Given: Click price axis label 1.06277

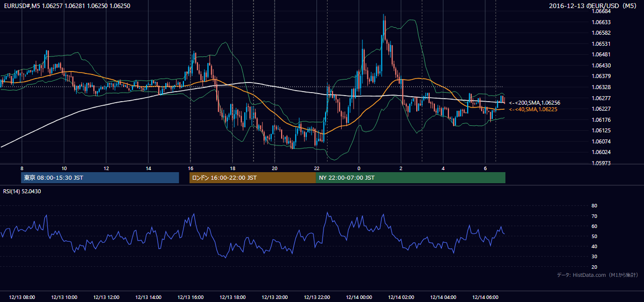Looking at the screenshot, I should pyautogui.click(x=601, y=98).
